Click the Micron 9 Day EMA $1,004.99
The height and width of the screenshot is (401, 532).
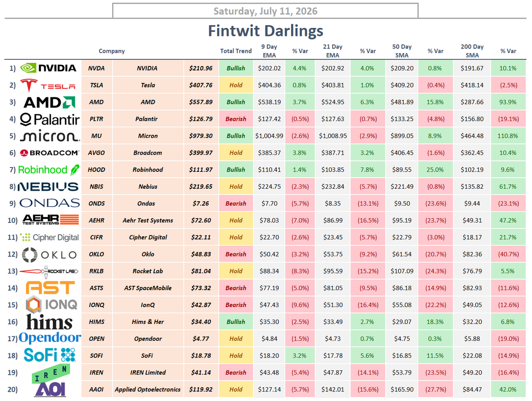269,136
